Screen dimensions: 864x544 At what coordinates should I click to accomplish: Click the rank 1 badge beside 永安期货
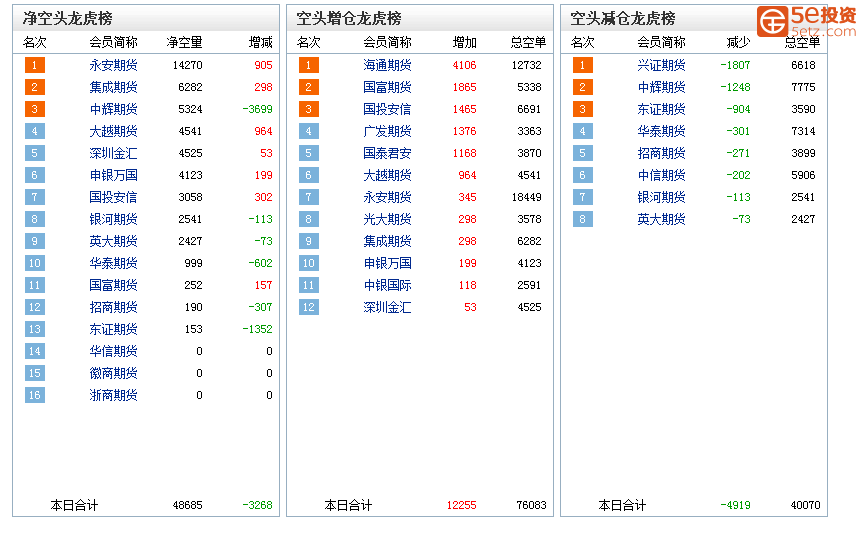[x=35, y=65]
